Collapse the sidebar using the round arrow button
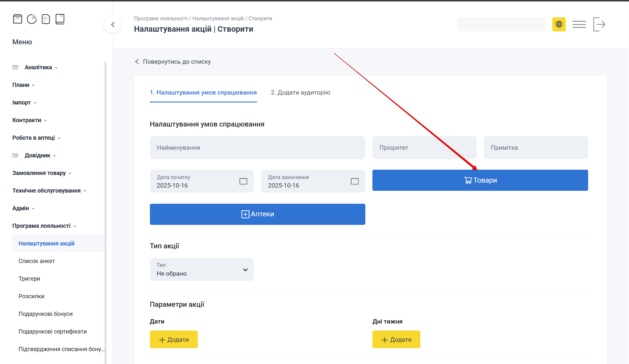Screen dimensions: 629x364 [x=112, y=25]
